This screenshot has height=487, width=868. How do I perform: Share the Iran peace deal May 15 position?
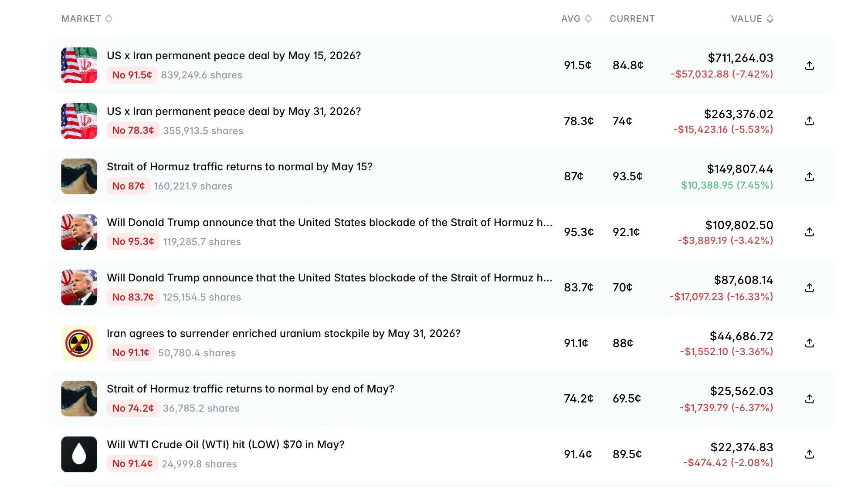(809, 65)
